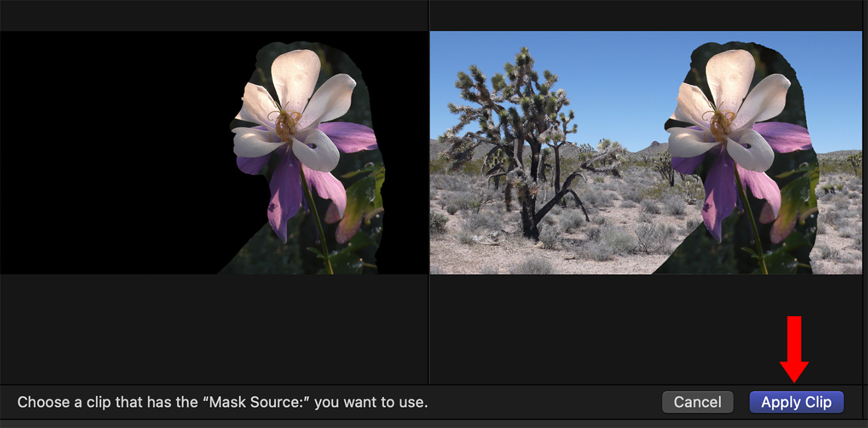This screenshot has width=868, height=428.
Task: Click the dark area below the left viewer
Action: click(x=214, y=329)
